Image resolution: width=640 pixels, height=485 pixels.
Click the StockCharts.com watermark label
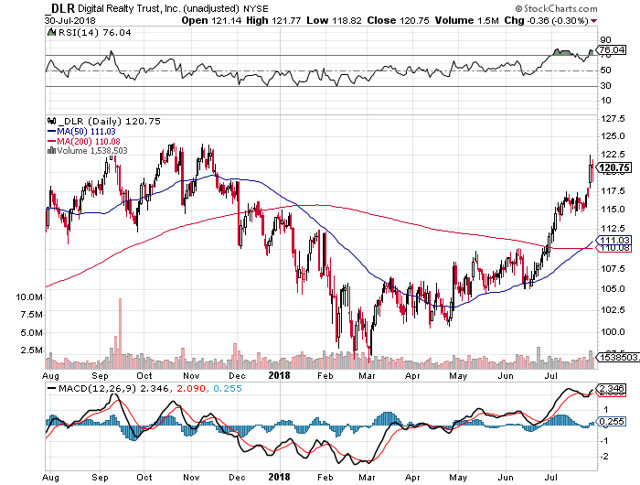click(x=556, y=9)
